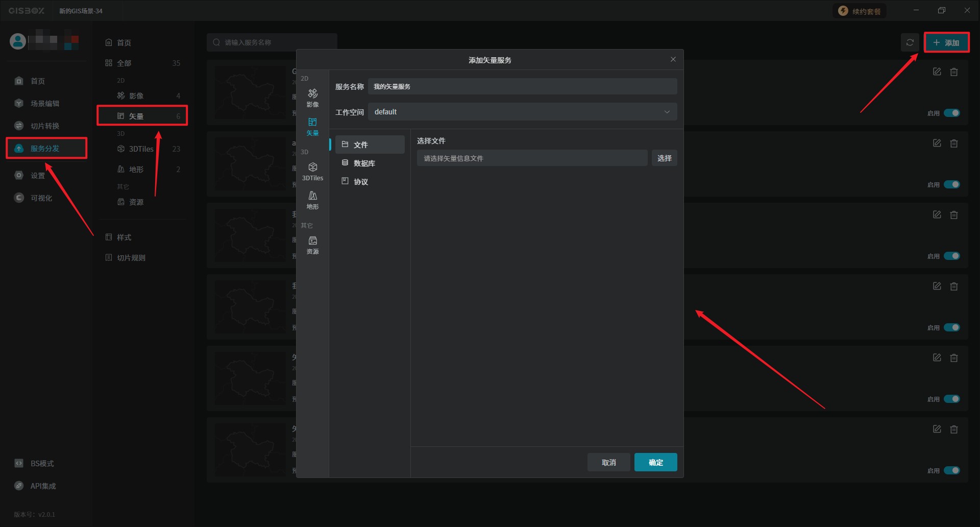Click the 续约套餐 renewal button
Screen dimensions: 980x527
pyautogui.click(x=860, y=11)
